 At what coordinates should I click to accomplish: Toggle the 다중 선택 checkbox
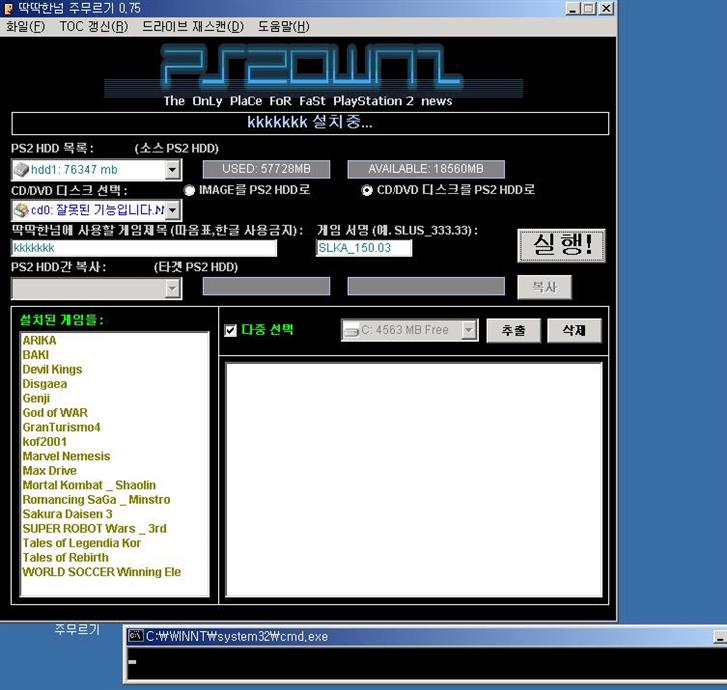(x=230, y=330)
